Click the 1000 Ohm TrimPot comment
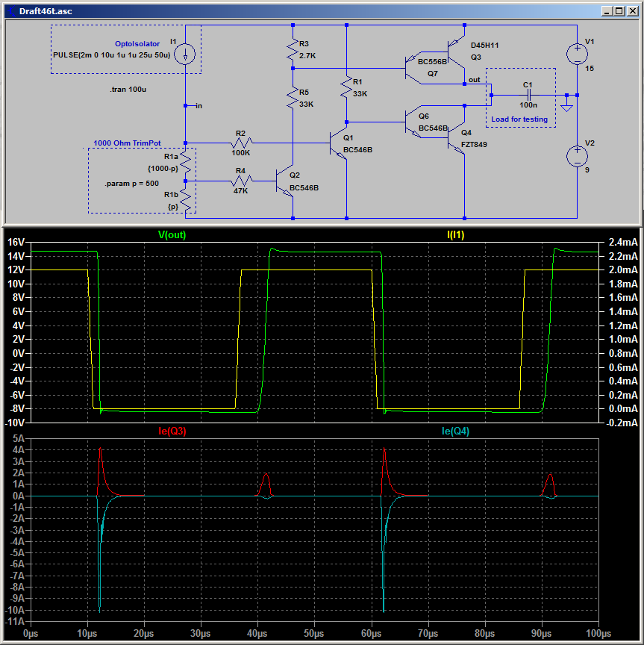Viewport: 644px width, 645px height. pos(127,143)
